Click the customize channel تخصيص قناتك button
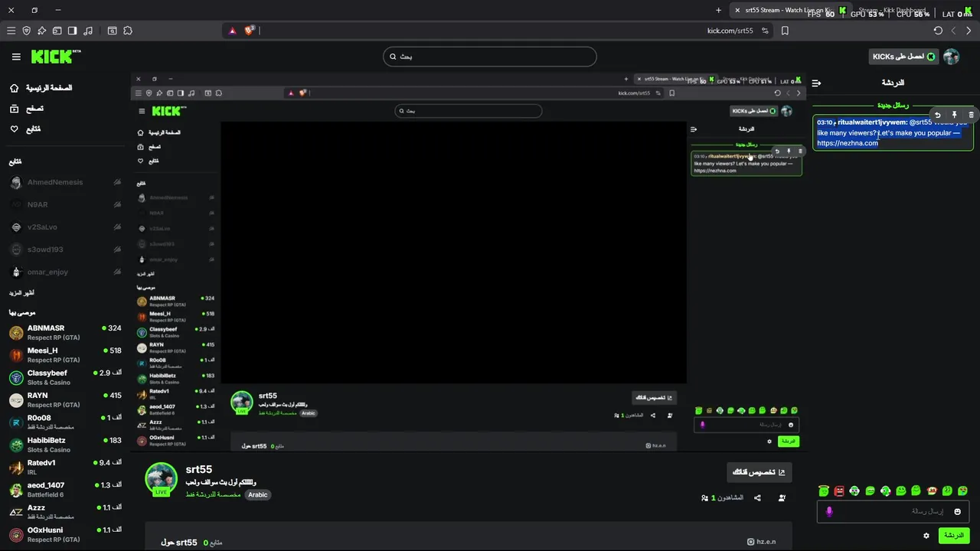This screenshot has width=980, height=551. click(x=759, y=472)
